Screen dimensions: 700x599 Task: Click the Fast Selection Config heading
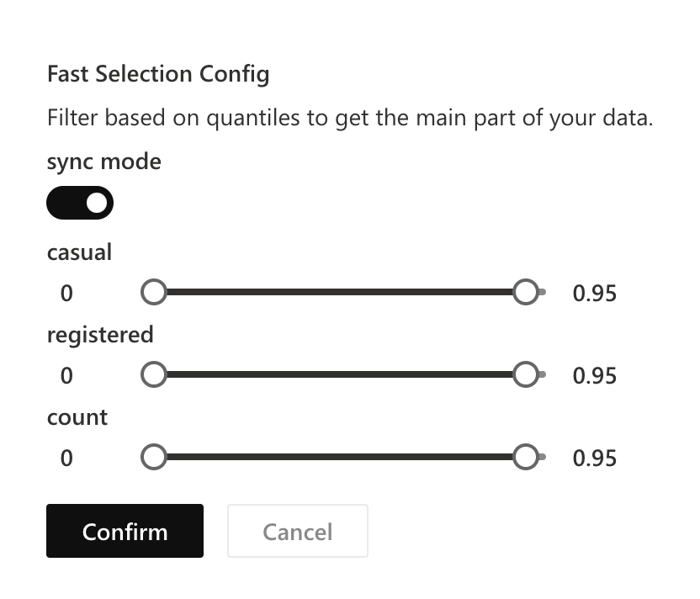pos(158,74)
